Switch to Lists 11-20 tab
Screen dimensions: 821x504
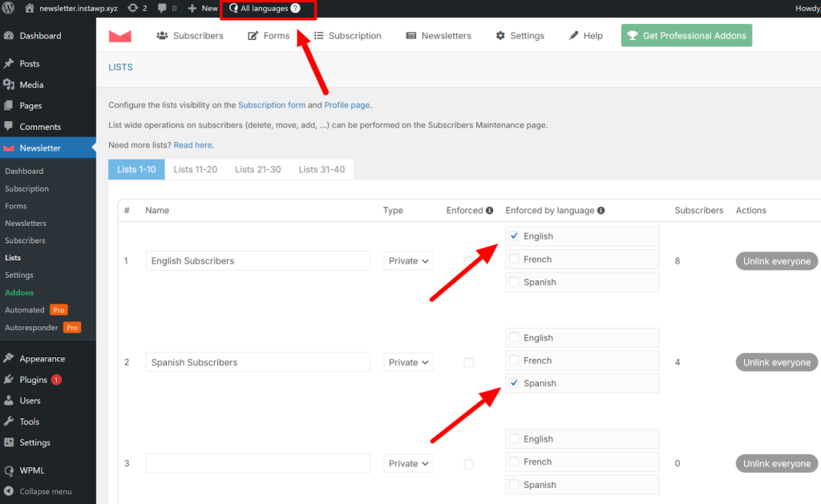(196, 170)
